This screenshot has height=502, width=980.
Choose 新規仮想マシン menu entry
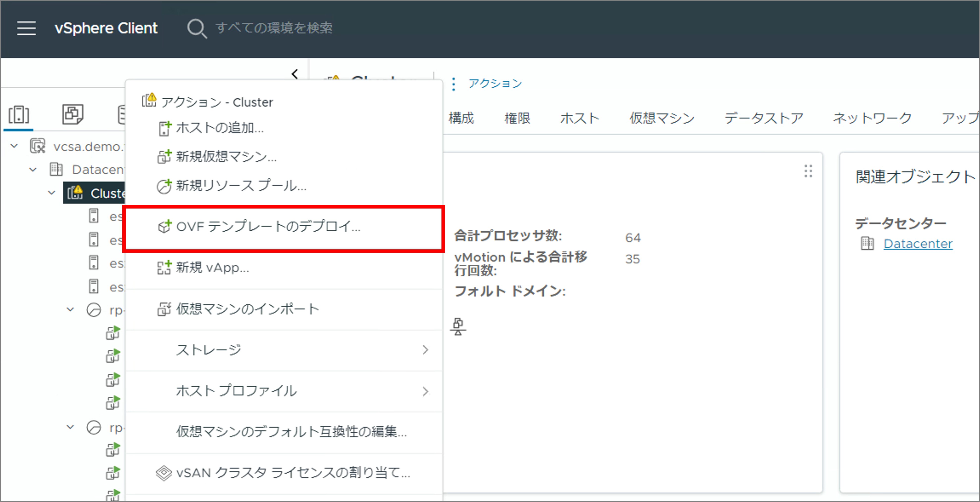tap(284, 157)
